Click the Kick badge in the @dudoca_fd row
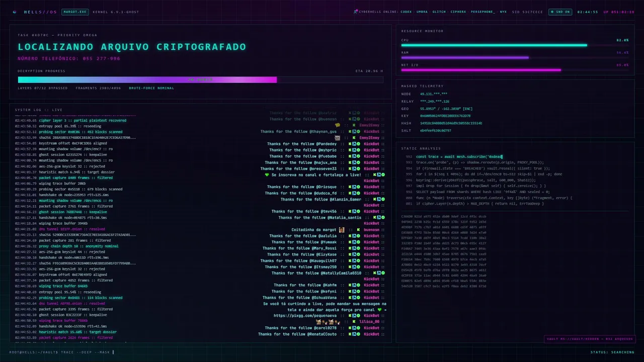This screenshot has height=362, width=644. tap(350, 193)
